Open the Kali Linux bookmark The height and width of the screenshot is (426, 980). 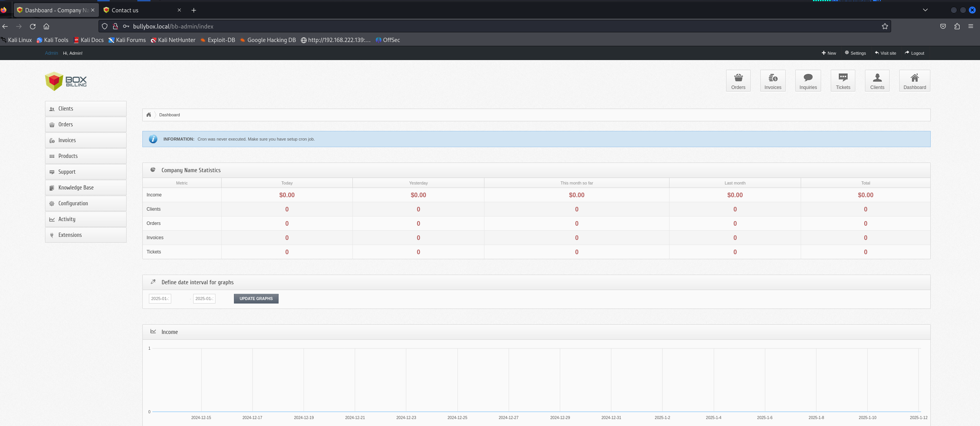click(x=16, y=40)
